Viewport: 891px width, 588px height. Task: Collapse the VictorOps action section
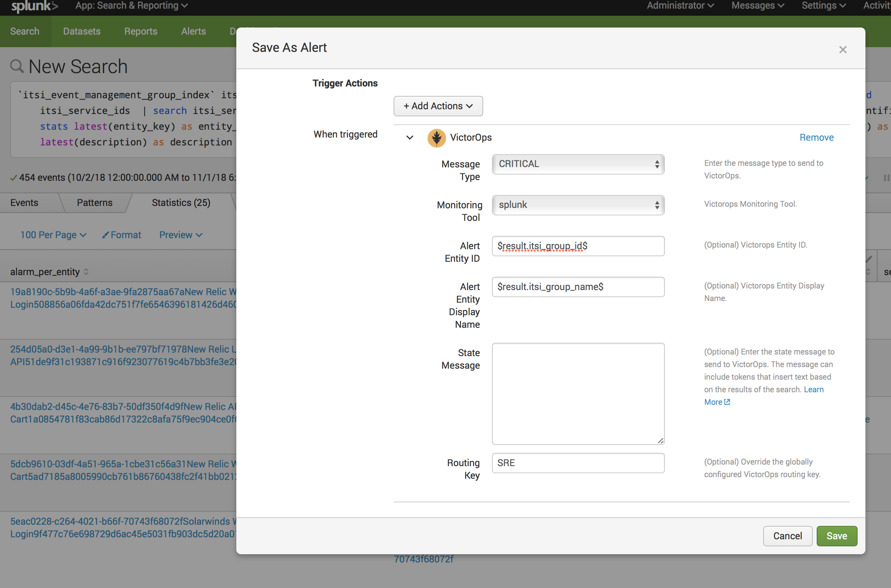[x=410, y=138]
